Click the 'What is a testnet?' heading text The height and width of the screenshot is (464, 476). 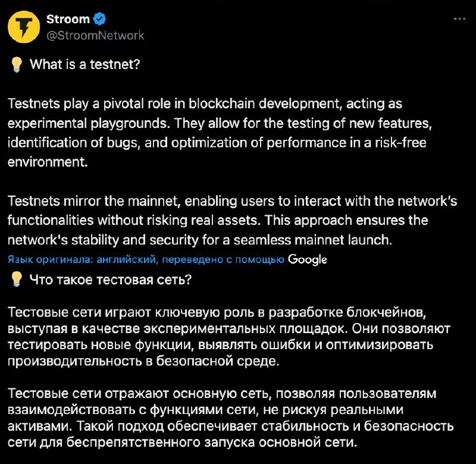tap(84, 64)
